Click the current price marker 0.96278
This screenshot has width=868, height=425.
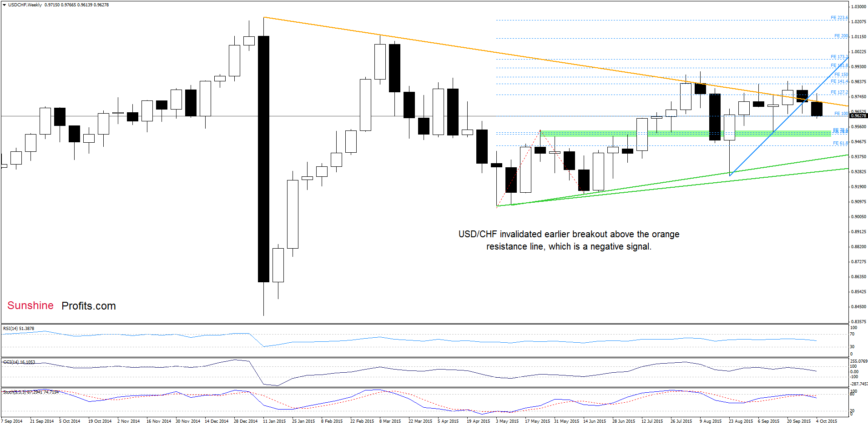click(x=858, y=116)
